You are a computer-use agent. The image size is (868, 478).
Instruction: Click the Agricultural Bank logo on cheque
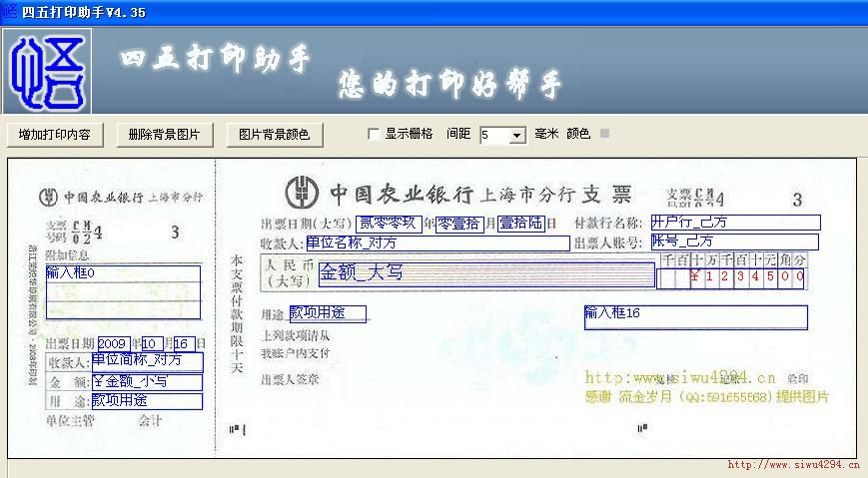point(303,192)
